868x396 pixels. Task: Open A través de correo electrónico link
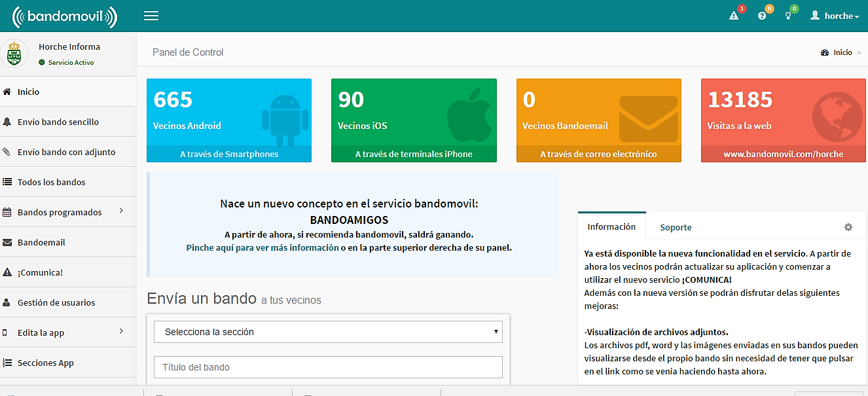tap(598, 154)
